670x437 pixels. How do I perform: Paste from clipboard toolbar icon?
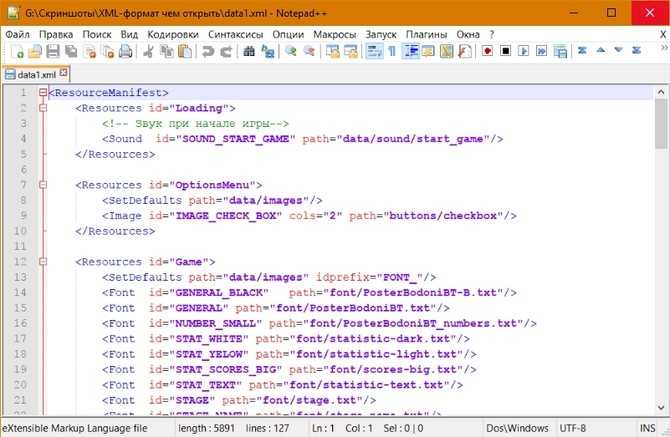point(185,52)
